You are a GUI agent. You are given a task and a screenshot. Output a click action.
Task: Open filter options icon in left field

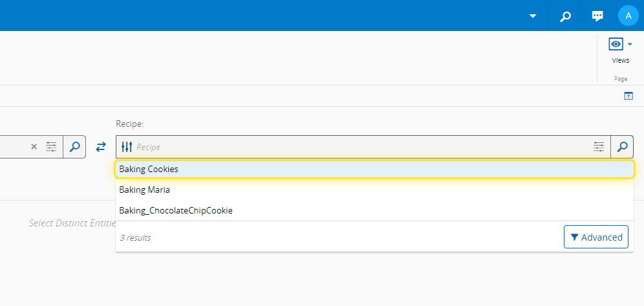(x=51, y=147)
